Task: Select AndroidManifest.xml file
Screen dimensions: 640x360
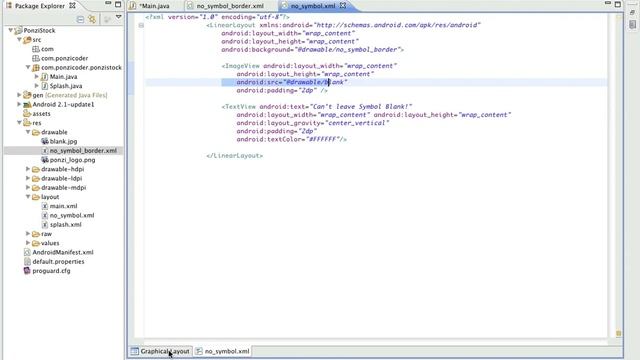Action: 58,252
